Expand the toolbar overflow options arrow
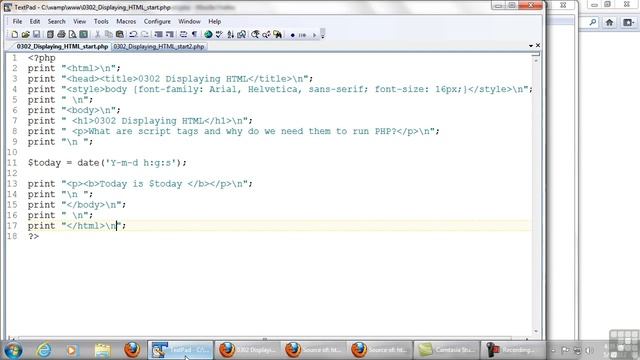Image resolution: width=640 pixels, height=360 pixels. pyautogui.click(x=322, y=34)
